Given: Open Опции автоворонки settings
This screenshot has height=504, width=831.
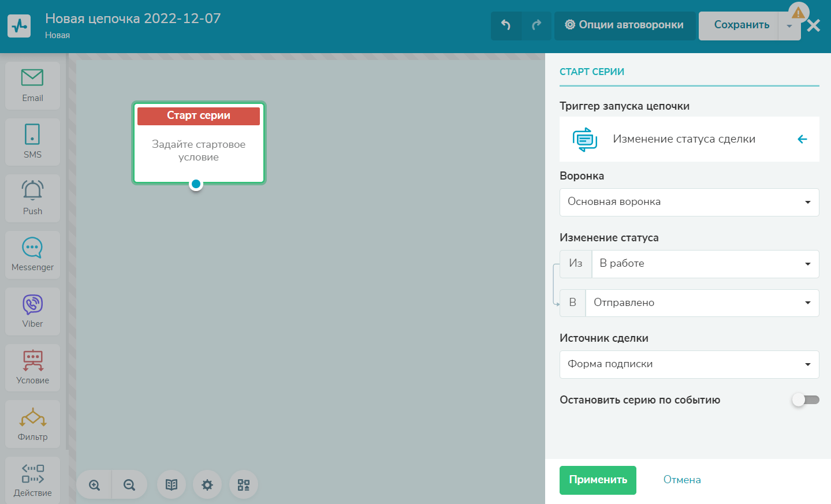Looking at the screenshot, I should (624, 25).
